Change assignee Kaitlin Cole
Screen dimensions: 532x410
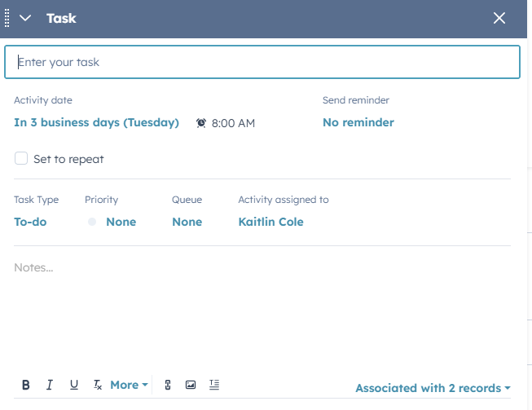[x=270, y=222]
